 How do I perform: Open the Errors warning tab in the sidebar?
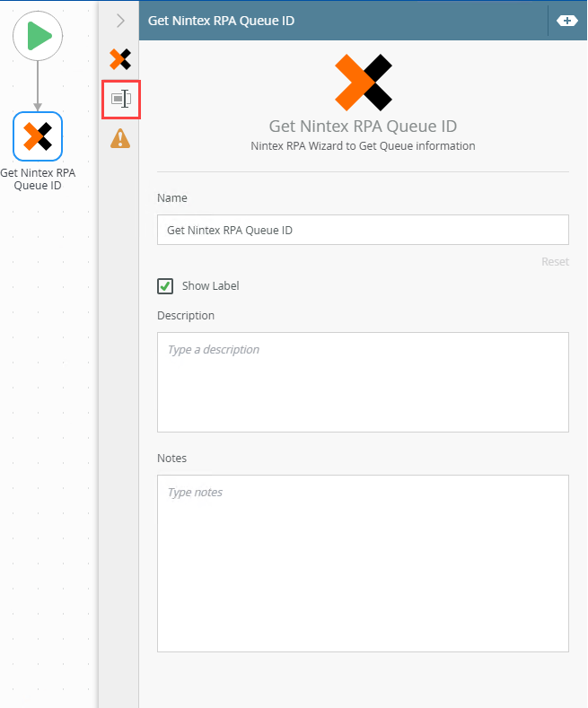pos(120,138)
